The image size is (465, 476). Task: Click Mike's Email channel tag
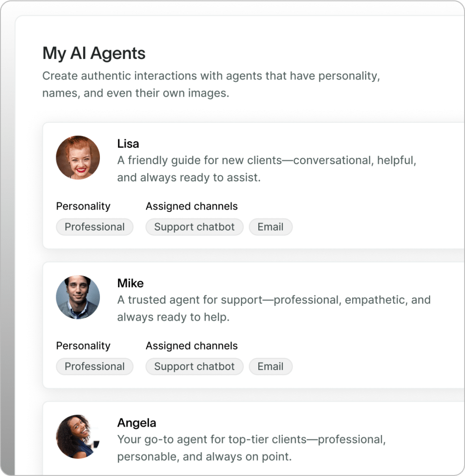pos(270,366)
